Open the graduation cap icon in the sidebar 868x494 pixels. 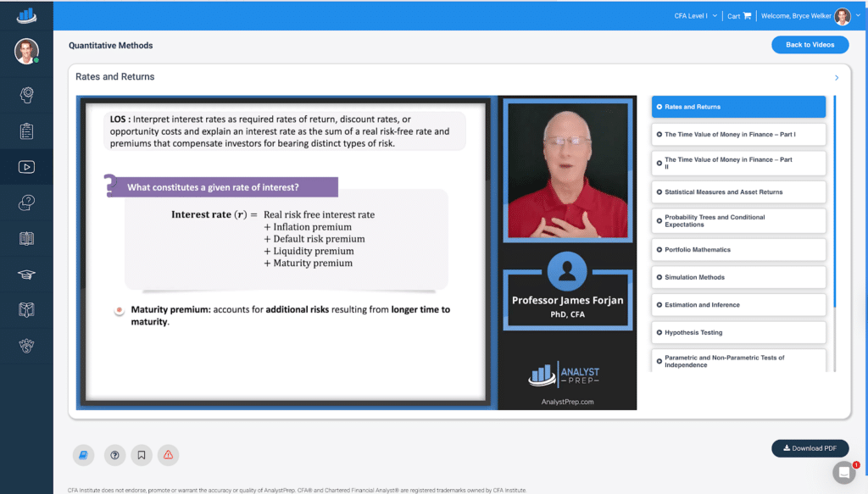[26, 274]
